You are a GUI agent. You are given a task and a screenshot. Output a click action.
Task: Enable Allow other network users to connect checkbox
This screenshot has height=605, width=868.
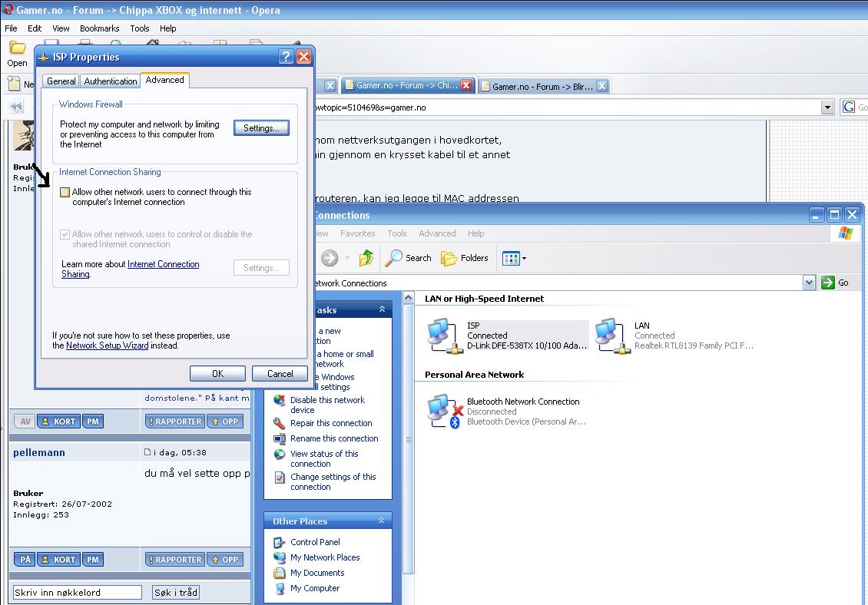click(65, 192)
